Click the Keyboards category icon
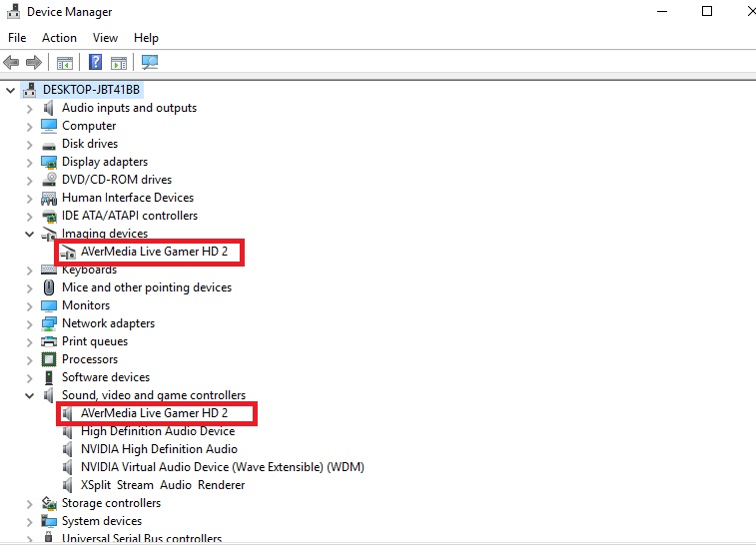 pos(49,270)
